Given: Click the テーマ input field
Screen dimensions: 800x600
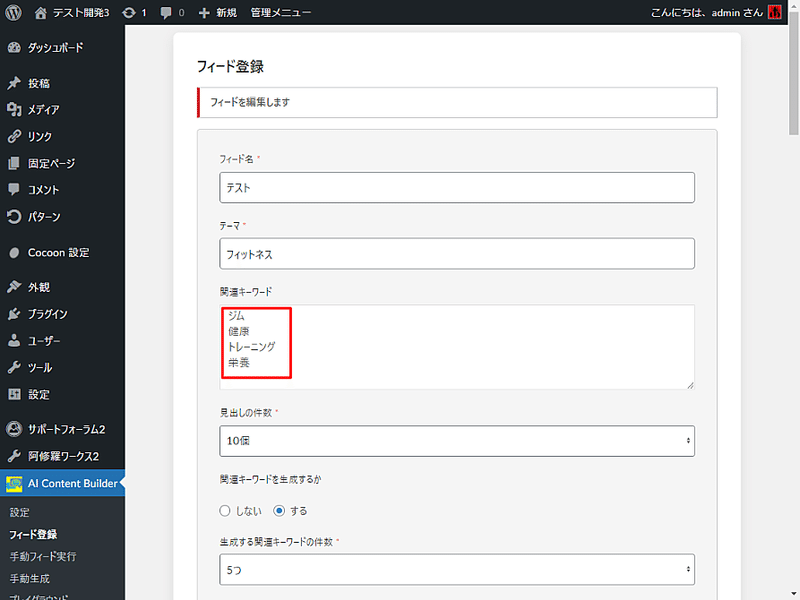Looking at the screenshot, I should 457,254.
